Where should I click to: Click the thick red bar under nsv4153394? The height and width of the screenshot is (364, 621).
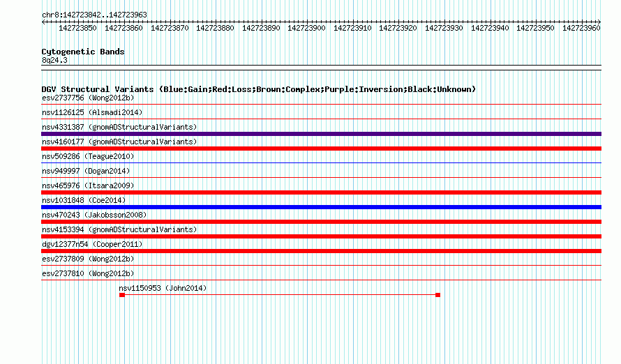pos(321,236)
